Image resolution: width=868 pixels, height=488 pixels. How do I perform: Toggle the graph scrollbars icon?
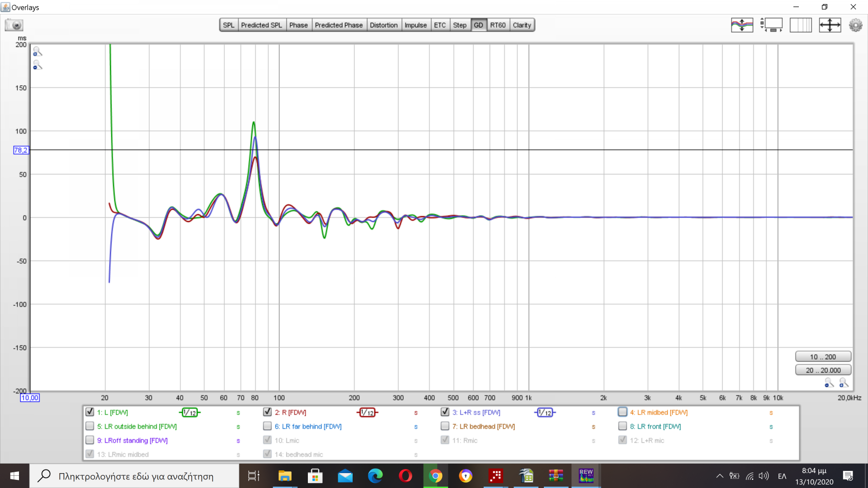coord(771,25)
